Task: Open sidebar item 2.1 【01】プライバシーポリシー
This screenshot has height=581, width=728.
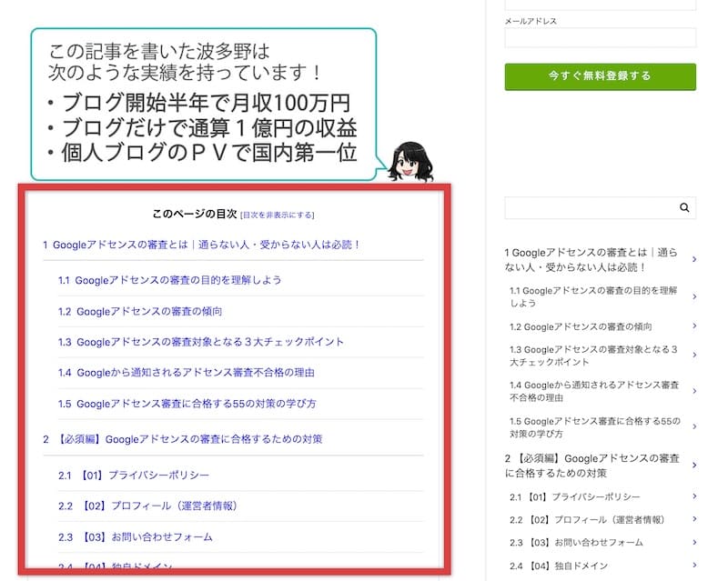Action: pyautogui.click(x=576, y=496)
